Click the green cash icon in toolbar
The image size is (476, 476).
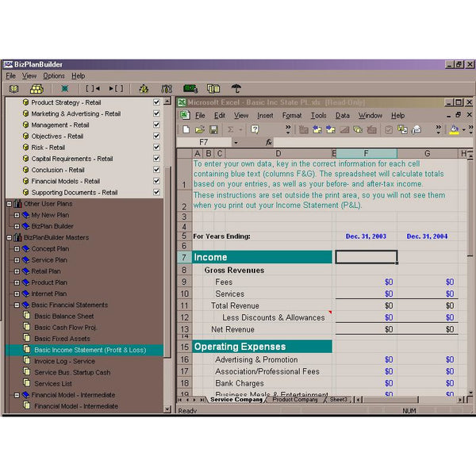pos(190,89)
